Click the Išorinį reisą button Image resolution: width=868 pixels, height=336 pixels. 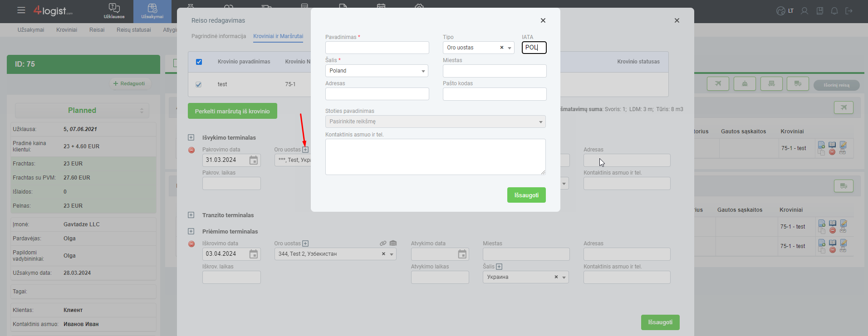point(836,85)
